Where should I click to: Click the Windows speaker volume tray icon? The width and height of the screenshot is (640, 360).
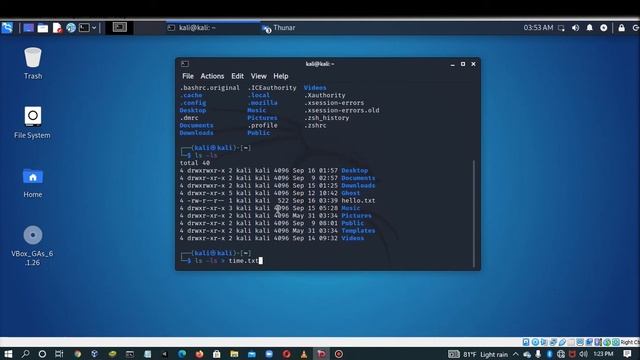584,354
